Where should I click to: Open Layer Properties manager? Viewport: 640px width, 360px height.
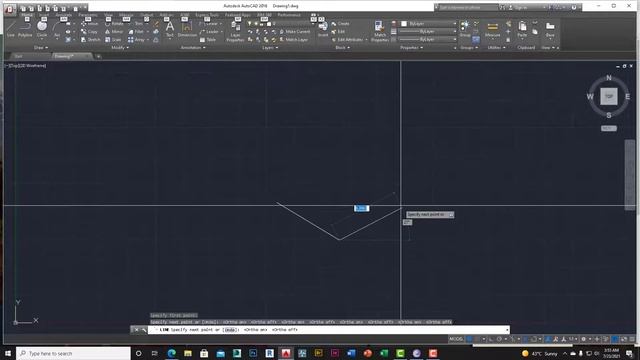[236, 31]
